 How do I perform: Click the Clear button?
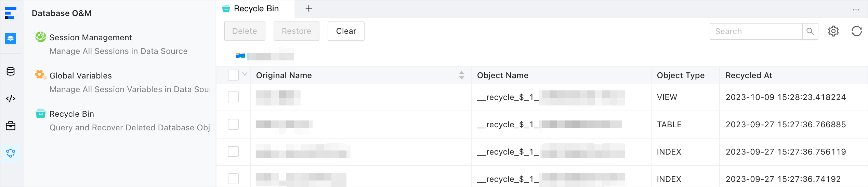pyautogui.click(x=346, y=31)
